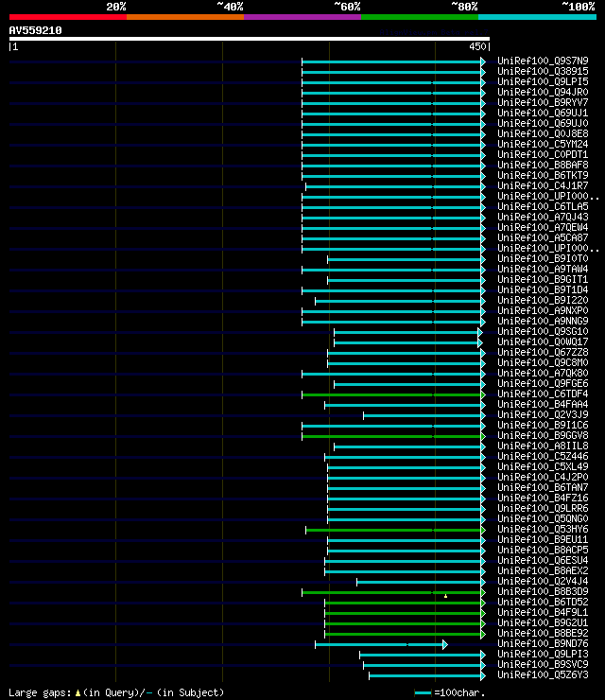605x700 pixels.
Task: Click the red 20% legend color segment
Action: point(68,17)
